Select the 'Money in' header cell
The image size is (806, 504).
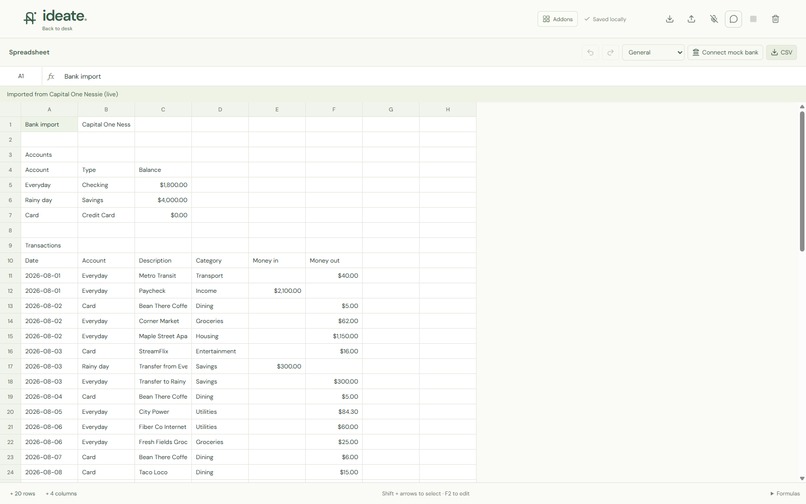[277, 261]
